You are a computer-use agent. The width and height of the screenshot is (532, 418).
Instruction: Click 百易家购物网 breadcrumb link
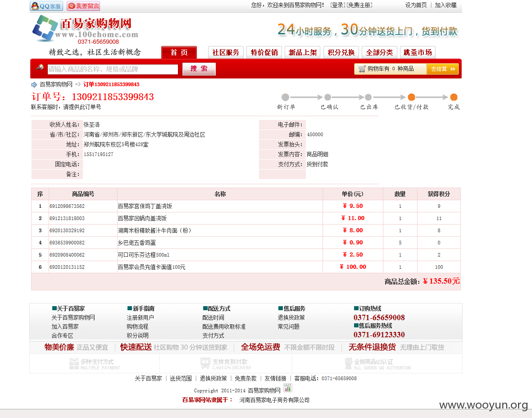[x=56, y=85]
